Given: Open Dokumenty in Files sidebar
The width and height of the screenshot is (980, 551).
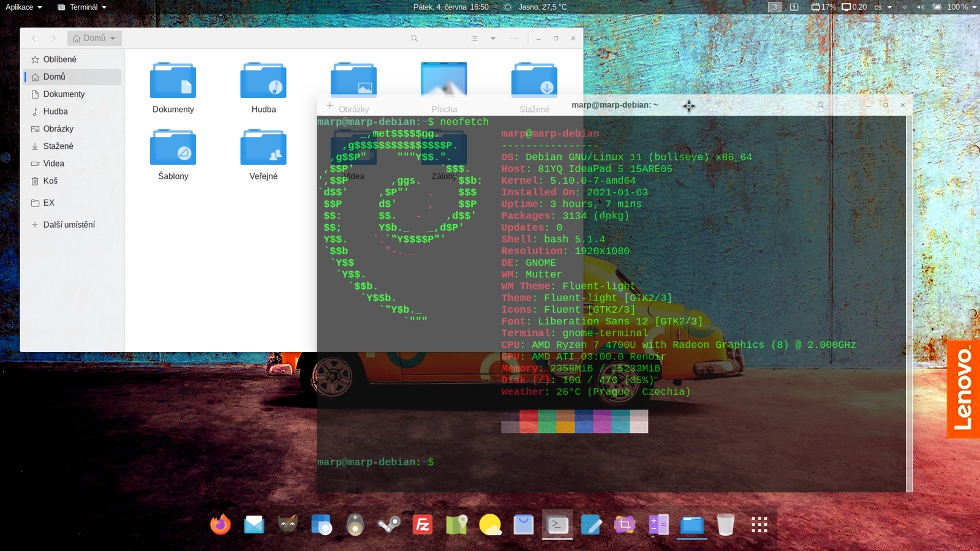Looking at the screenshot, I should pyautogui.click(x=73, y=94).
